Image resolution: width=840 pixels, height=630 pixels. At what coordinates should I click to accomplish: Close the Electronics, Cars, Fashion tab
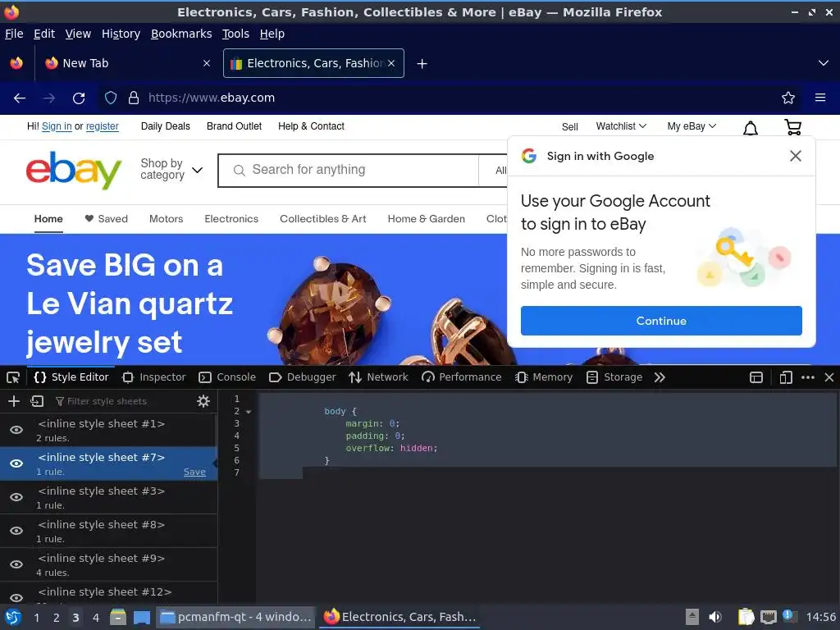[391, 63]
